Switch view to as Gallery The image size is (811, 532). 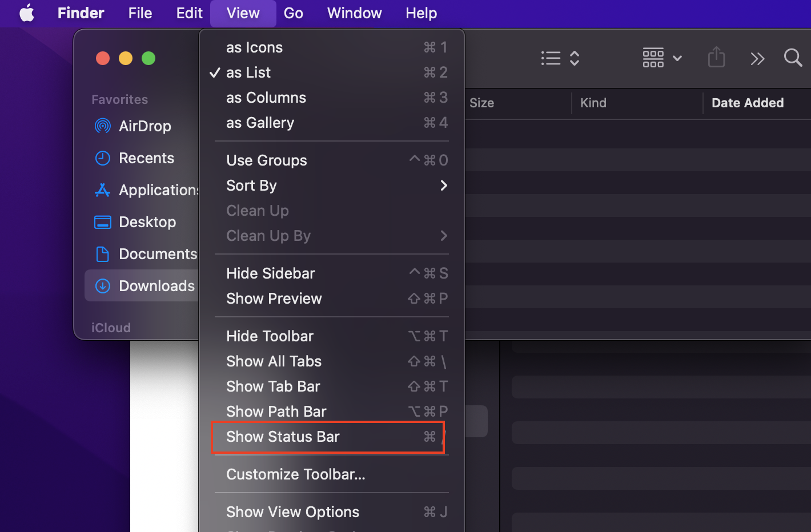(x=331, y=123)
